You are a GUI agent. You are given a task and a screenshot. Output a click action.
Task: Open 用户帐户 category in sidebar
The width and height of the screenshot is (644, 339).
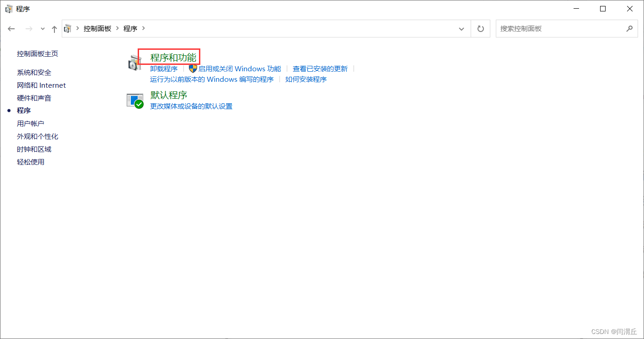[31, 123]
